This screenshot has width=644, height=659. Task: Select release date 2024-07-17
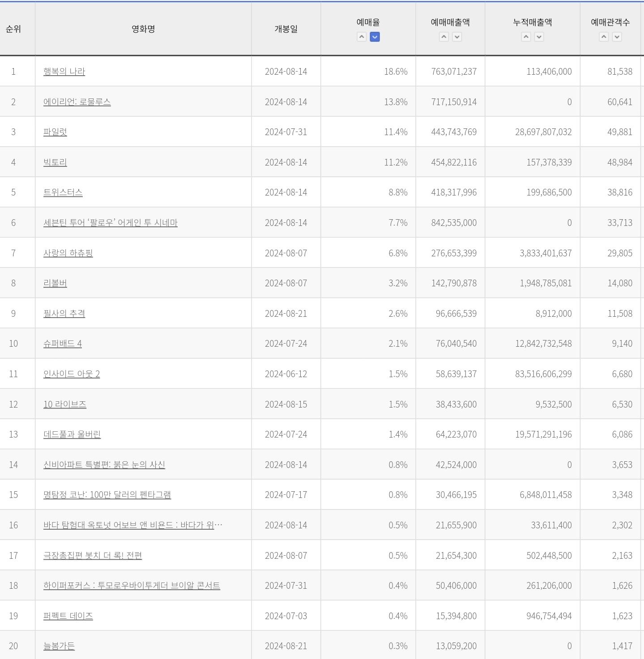point(286,495)
